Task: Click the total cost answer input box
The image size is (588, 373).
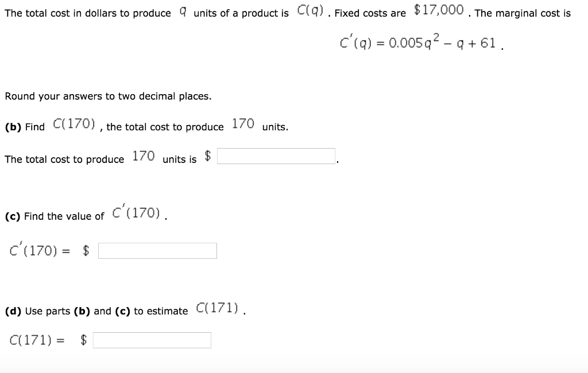Action: (276, 155)
